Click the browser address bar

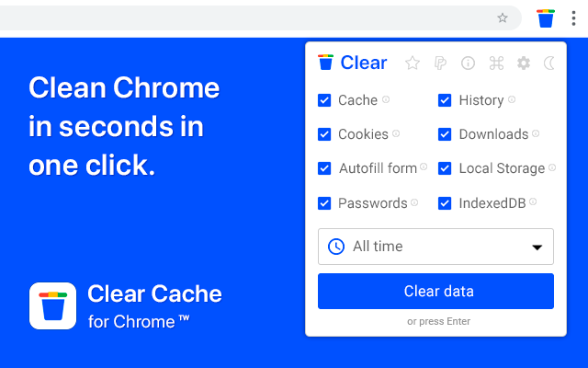pos(248,17)
